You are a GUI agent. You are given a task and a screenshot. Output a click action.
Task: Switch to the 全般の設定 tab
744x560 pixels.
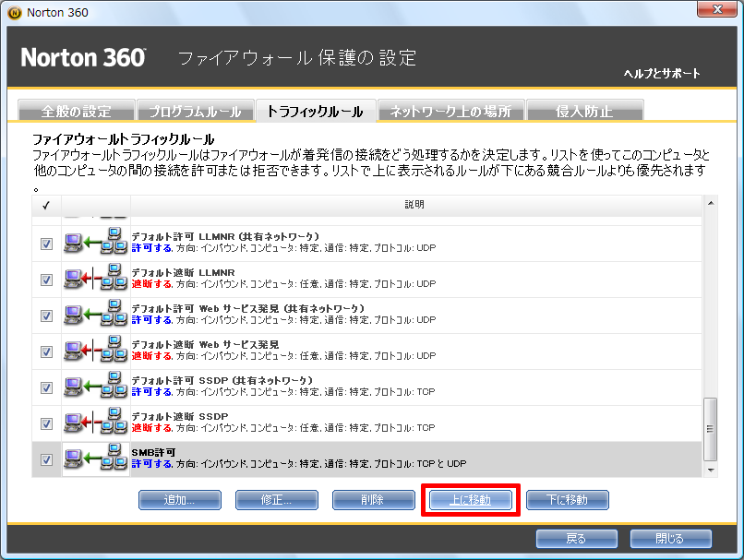click(77, 112)
